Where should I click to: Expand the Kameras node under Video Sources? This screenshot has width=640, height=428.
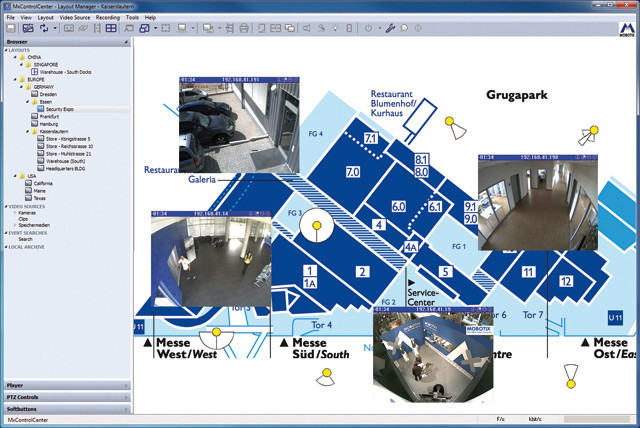coord(14,212)
